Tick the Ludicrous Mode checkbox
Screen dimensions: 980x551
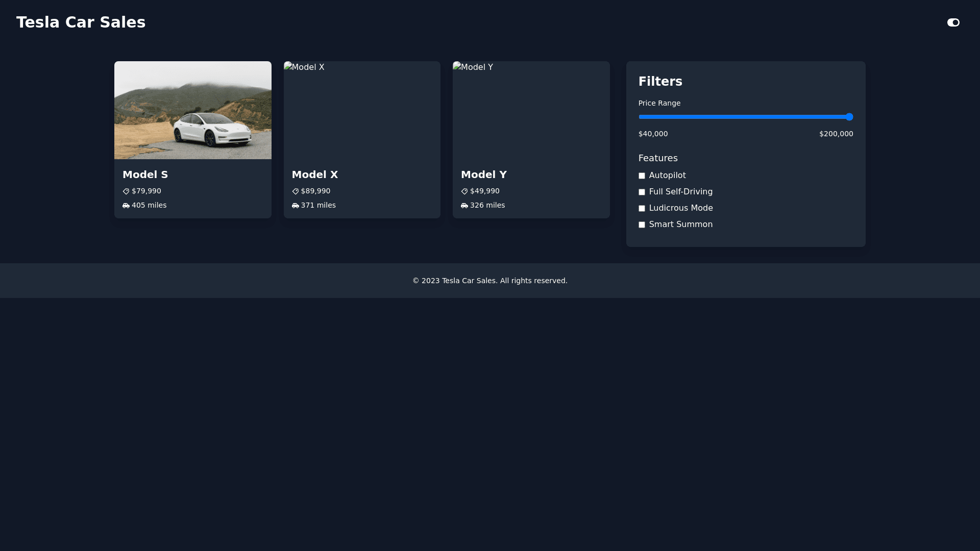[642, 209]
